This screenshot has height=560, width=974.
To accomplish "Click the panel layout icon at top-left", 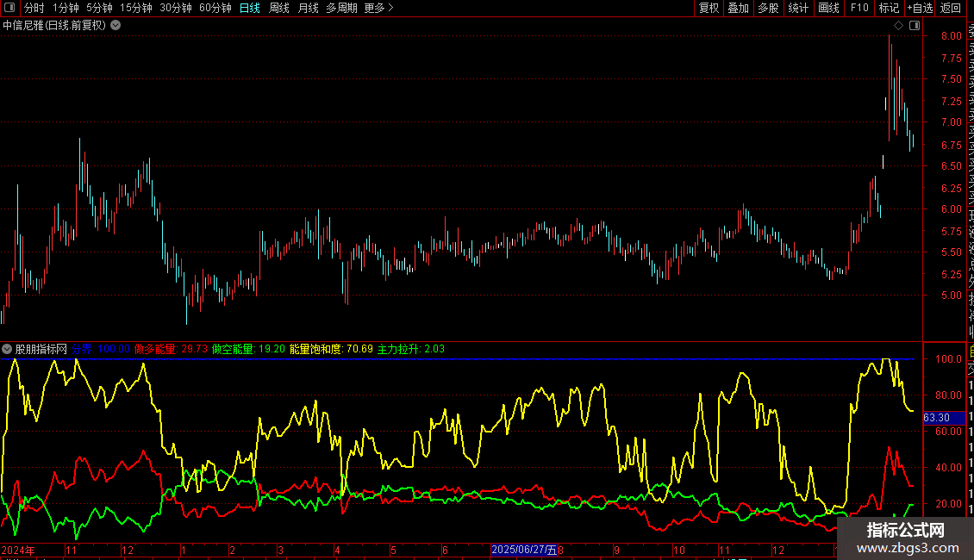I will [9, 8].
